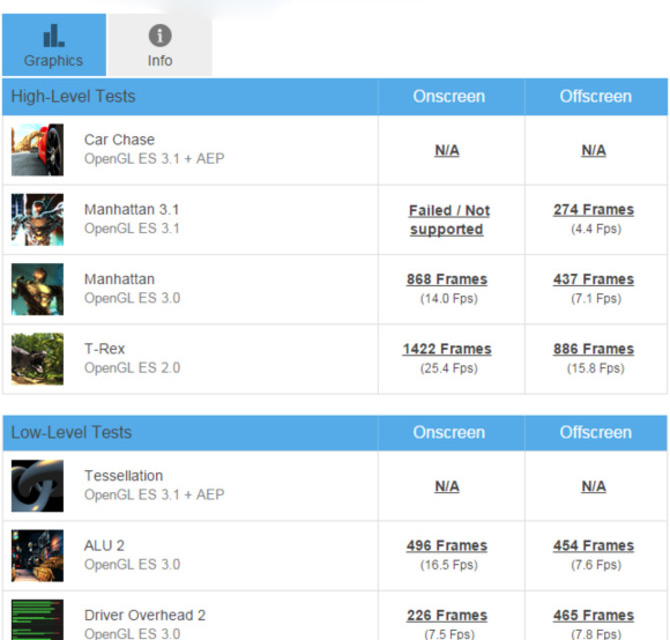Image resolution: width=670 pixels, height=640 pixels.
Task: Open the ALU 2 test thumbnail
Action: (x=38, y=555)
